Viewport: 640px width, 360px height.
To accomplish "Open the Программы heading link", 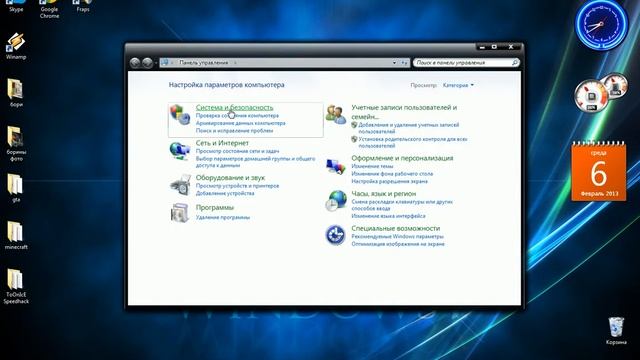I will [x=215, y=208].
